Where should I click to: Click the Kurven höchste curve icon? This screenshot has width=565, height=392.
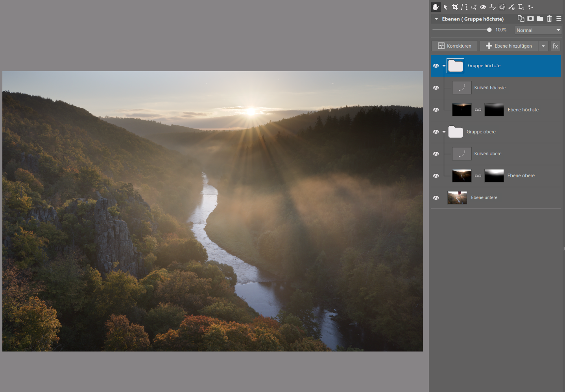pos(462,88)
